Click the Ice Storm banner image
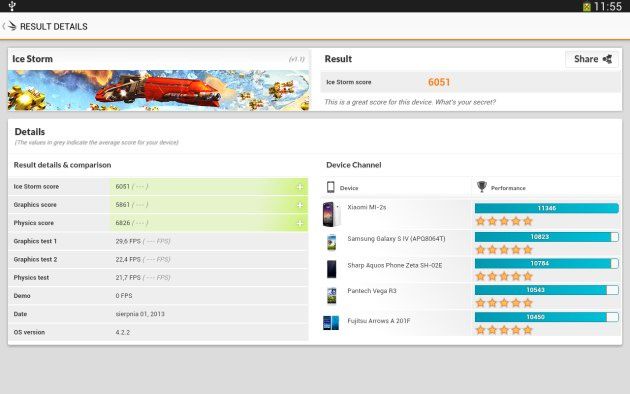 [x=159, y=90]
